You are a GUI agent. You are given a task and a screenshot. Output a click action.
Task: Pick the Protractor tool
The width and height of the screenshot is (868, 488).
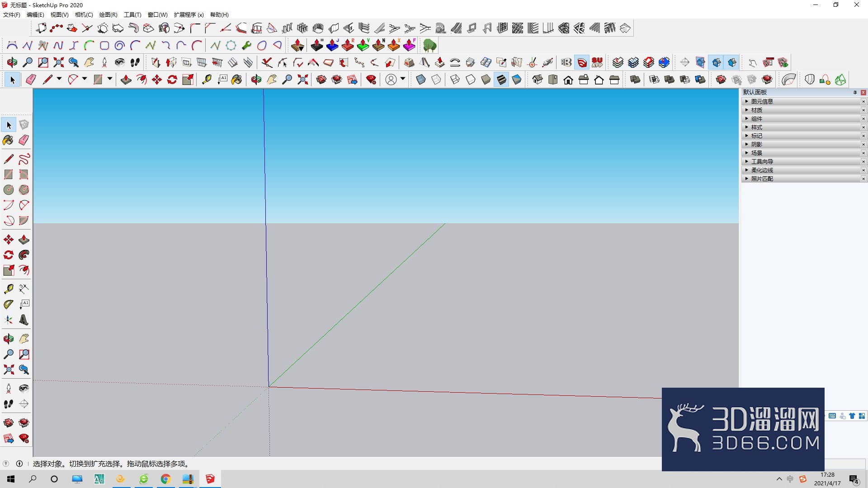coord(9,305)
